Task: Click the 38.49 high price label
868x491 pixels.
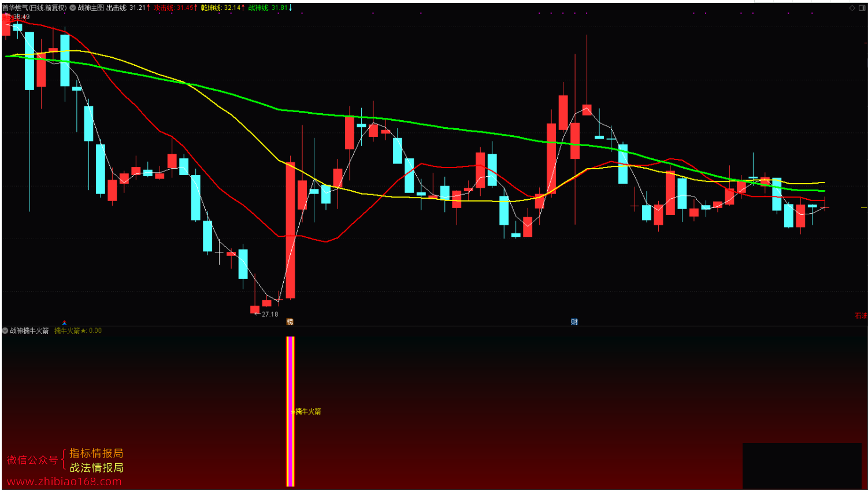Action: 21,17
